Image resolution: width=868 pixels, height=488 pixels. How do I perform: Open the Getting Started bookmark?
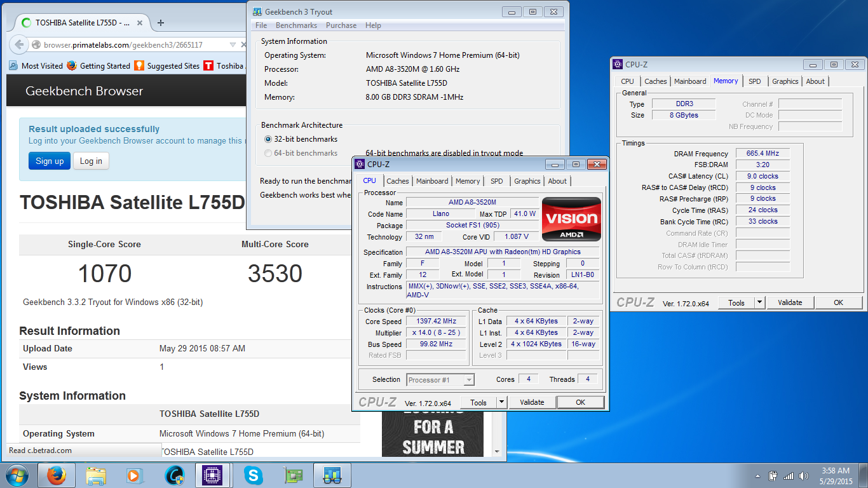[98, 65]
